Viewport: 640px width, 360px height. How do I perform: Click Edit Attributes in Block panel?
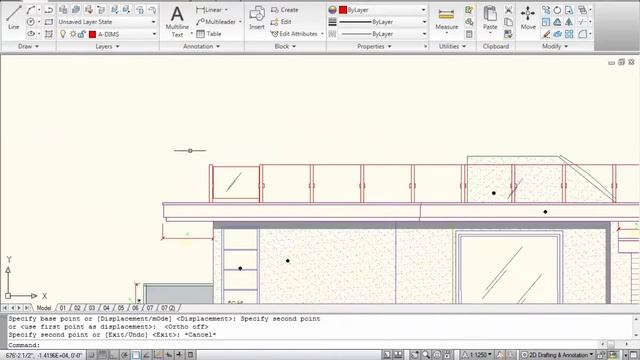(x=294, y=34)
